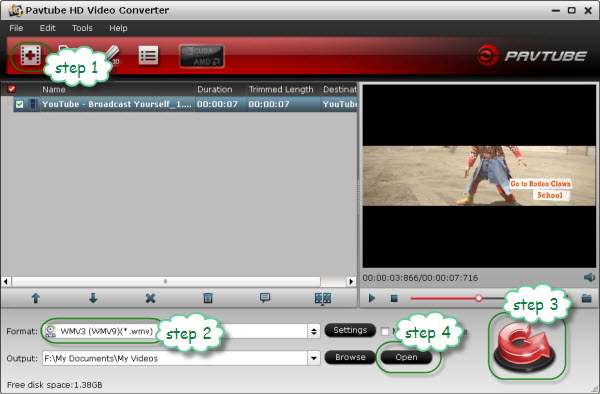Open the subtitle comment bubble icon
The width and height of the screenshot is (600, 394).
[265, 298]
